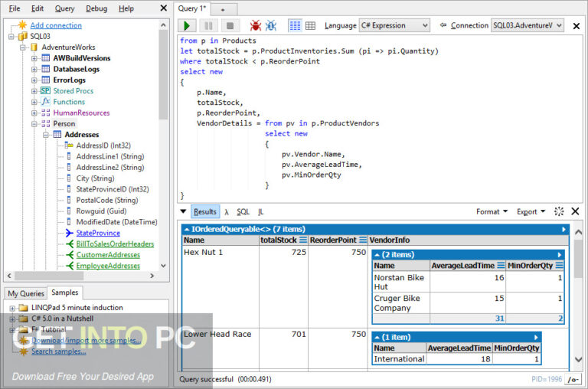Select the Query 1 tab

[x=192, y=8]
